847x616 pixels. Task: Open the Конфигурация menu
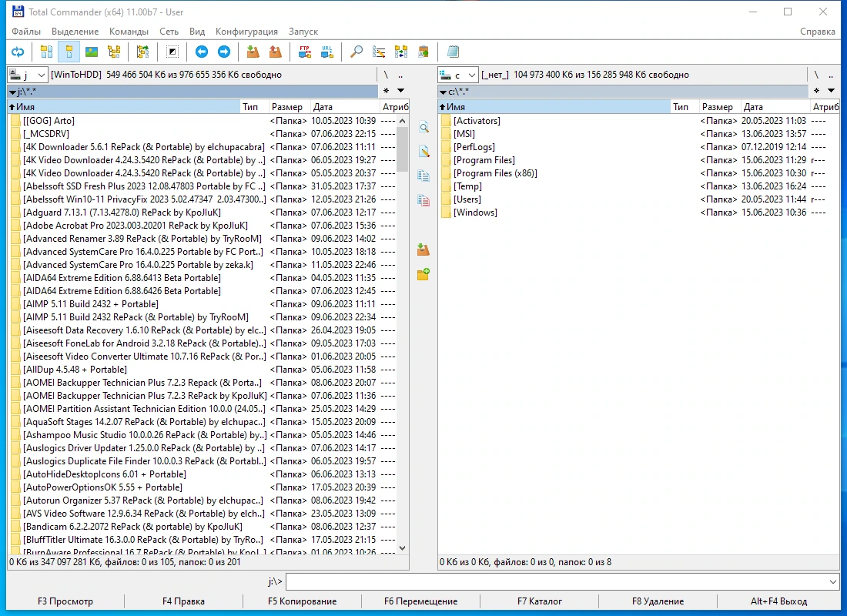click(246, 32)
